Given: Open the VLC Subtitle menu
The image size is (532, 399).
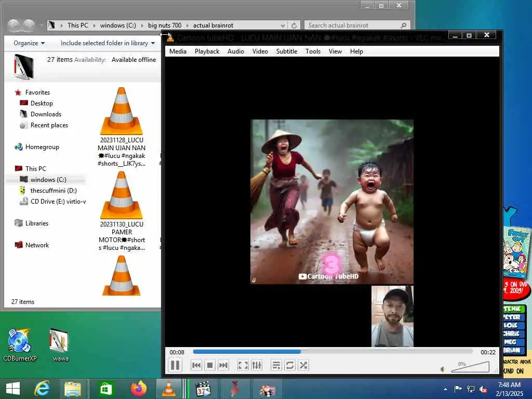Looking at the screenshot, I should pos(287,51).
